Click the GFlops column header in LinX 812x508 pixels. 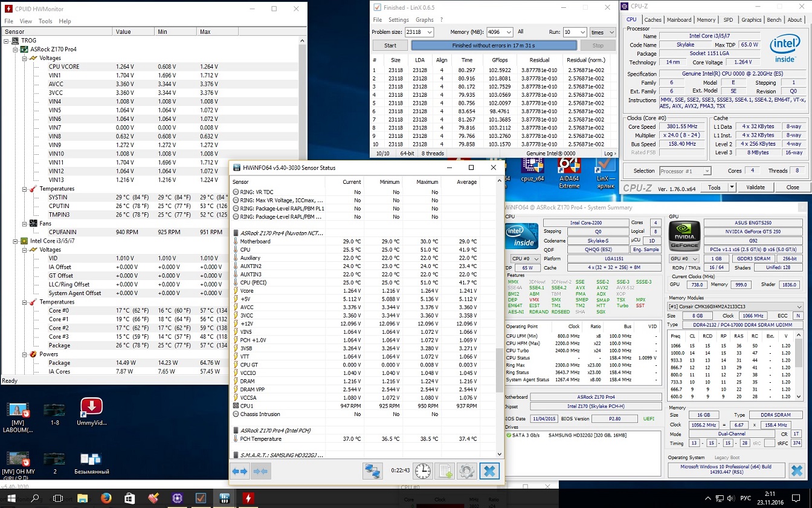click(500, 60)
